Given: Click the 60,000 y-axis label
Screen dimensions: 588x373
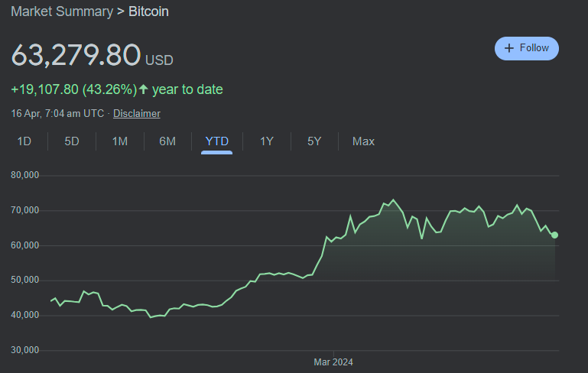Looking at the screenshot, I should [24, 245].
